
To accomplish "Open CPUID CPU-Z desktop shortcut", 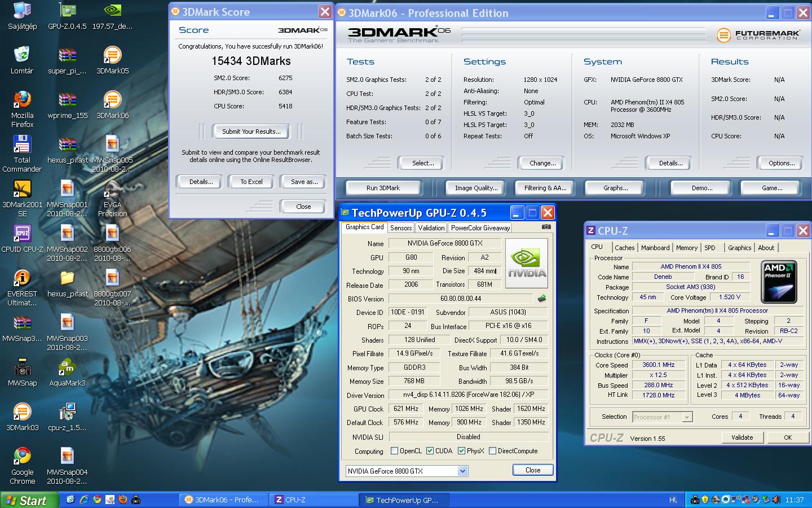I will (22, 239).
